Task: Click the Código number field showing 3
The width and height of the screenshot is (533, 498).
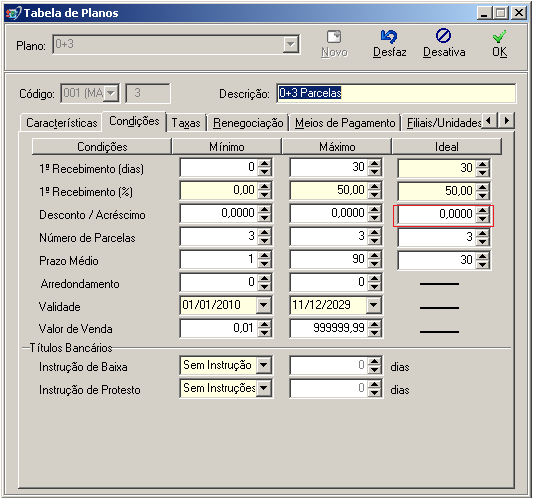Action: (148, 93)
